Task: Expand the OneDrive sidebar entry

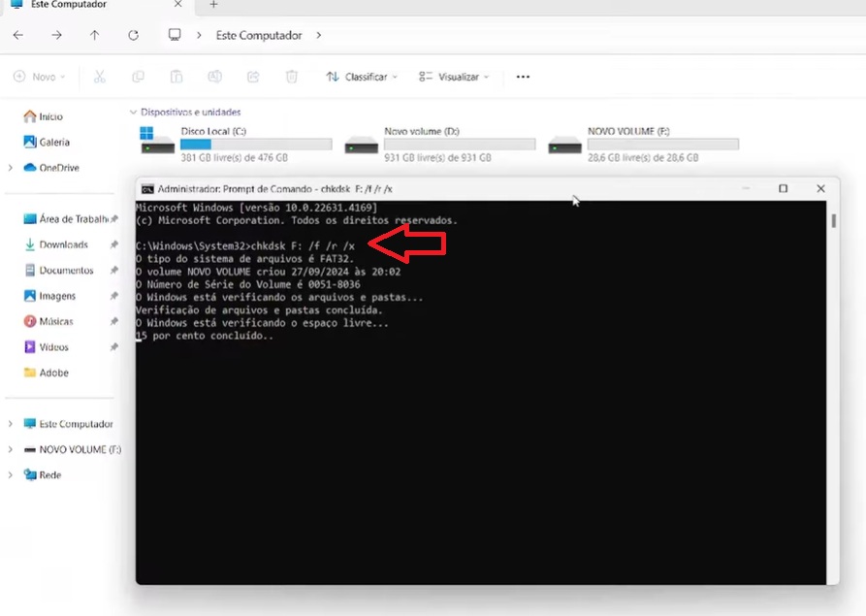Action: coord(8,167)
